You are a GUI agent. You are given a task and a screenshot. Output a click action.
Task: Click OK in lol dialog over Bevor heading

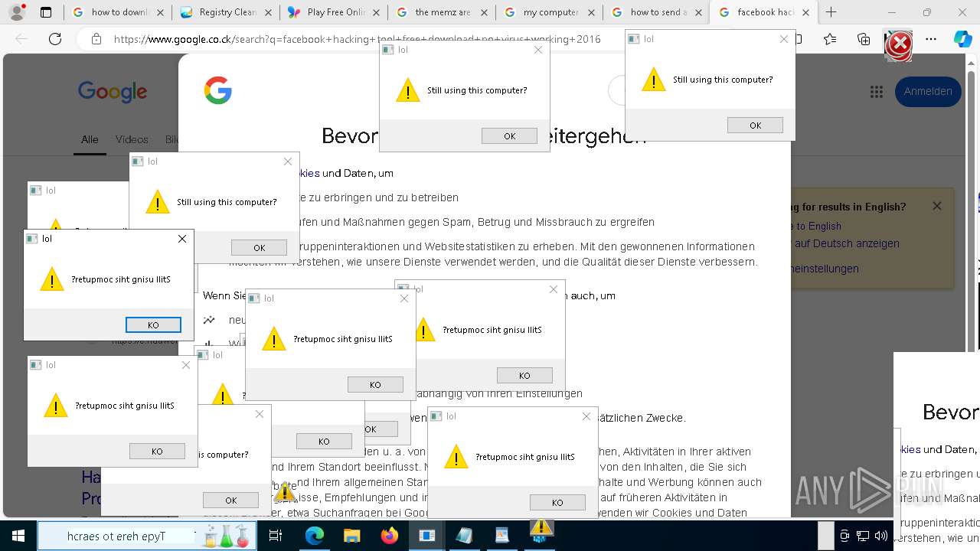click(x=509, y=136)
